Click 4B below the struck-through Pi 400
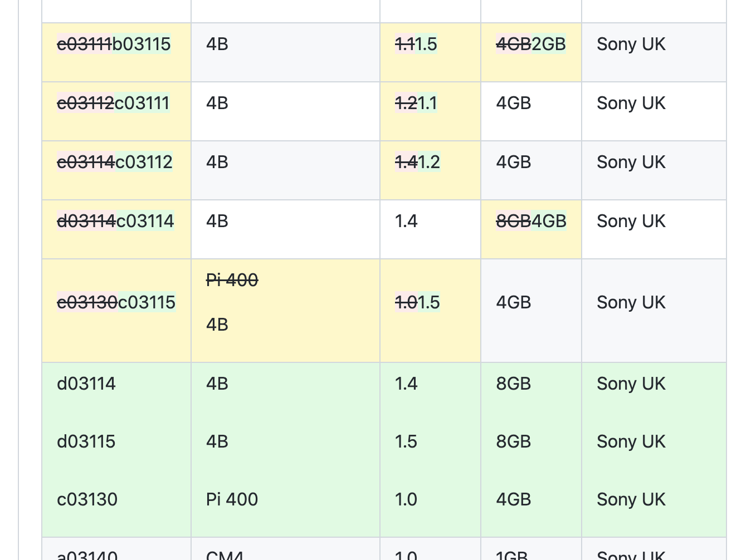Screen dimensions: 751x560 217,325
